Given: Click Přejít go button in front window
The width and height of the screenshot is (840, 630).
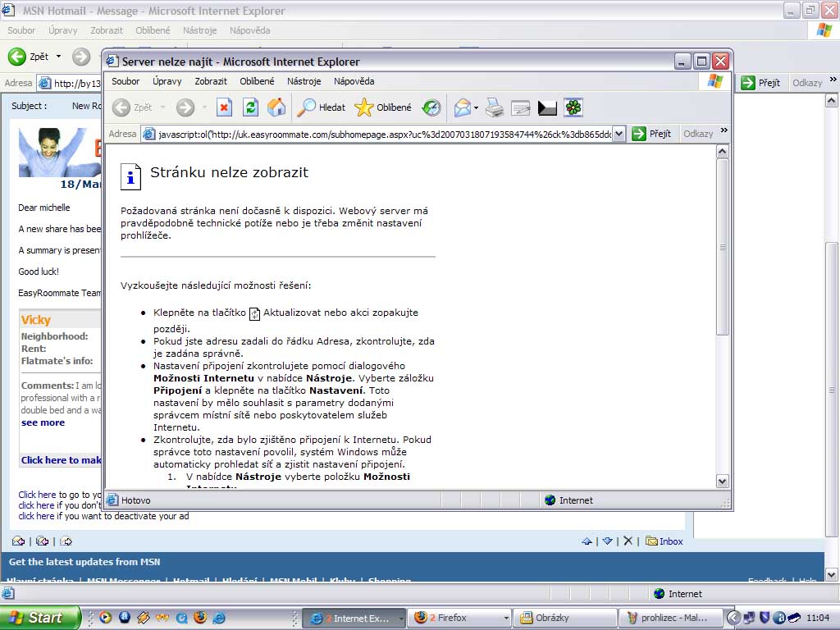Looking at the screenshot, I should 651,134.
